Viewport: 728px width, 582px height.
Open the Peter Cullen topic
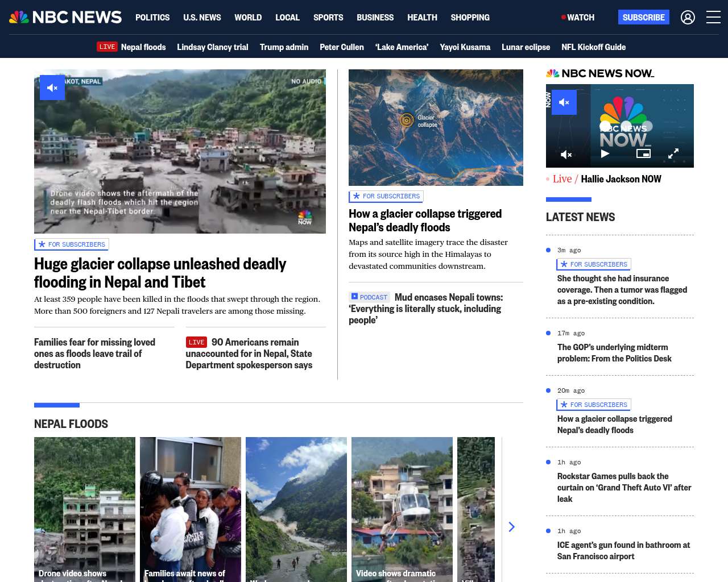click(342, 47)
